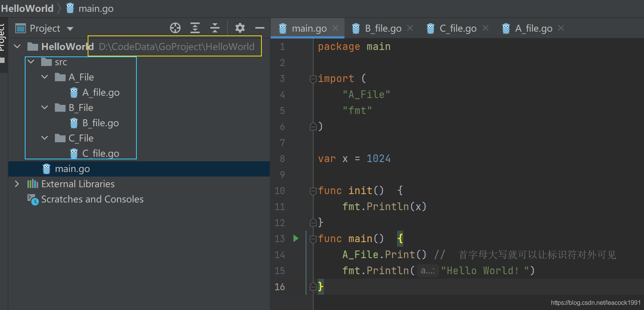Select the C_File folder in tree
The width and height of the screenshot is (644, 310).
pos(81,138)
